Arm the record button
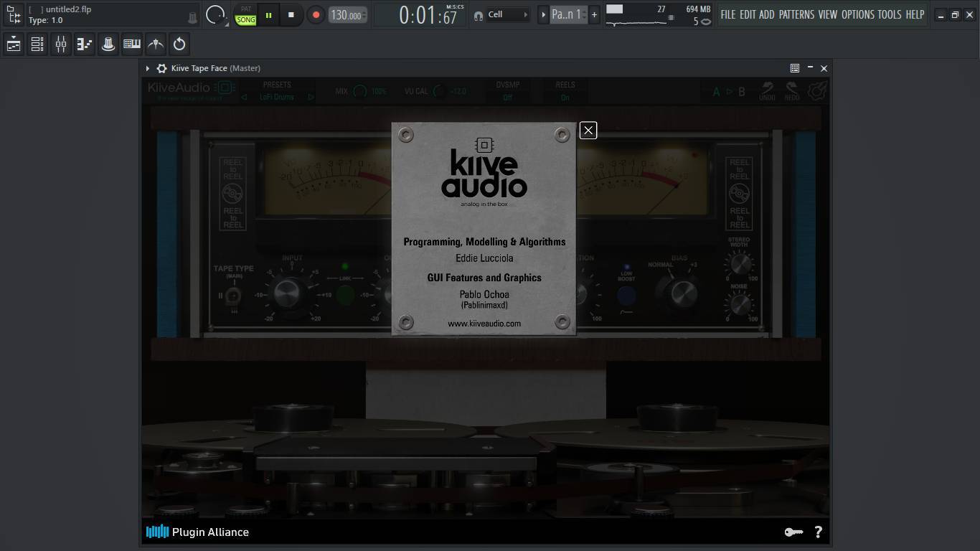The image size is (980, 551). click(316, 14)
